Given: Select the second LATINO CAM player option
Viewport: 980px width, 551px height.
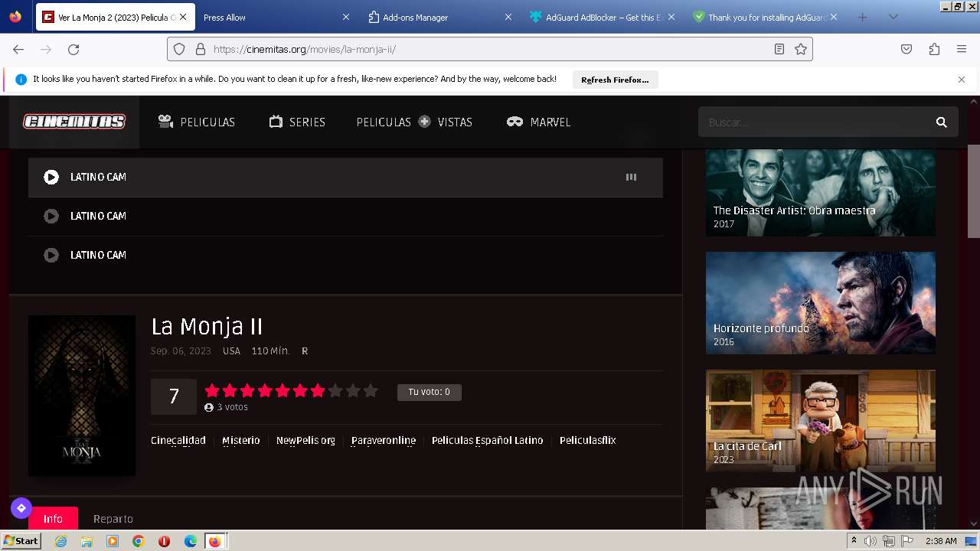Looking at the screenshot, I should point(345,216).
